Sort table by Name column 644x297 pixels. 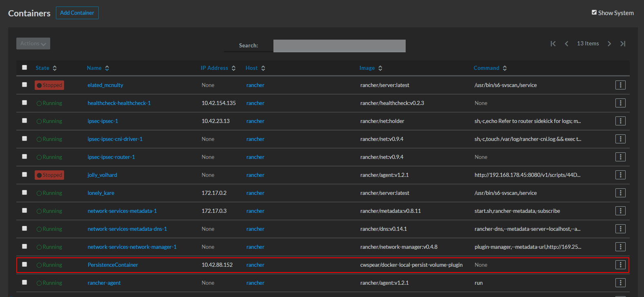(98, 68)
